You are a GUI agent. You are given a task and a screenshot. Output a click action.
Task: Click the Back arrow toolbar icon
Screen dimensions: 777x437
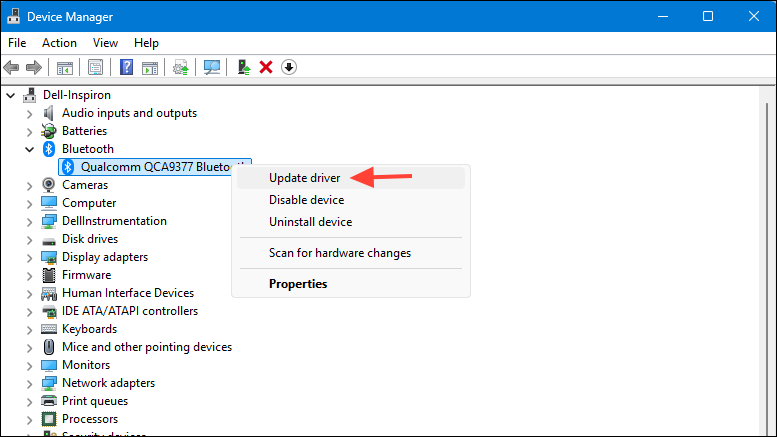[11, 67]
